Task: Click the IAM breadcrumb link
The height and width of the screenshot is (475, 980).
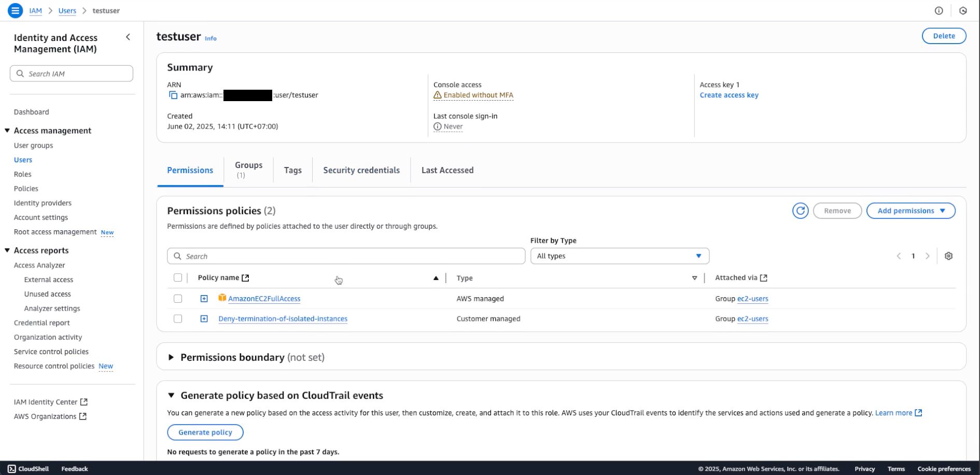Action: pos(35,10)
